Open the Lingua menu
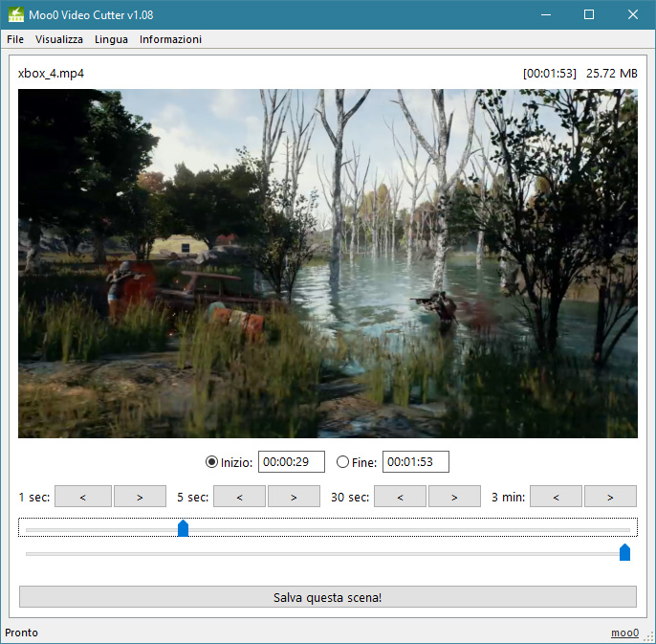 111,39
